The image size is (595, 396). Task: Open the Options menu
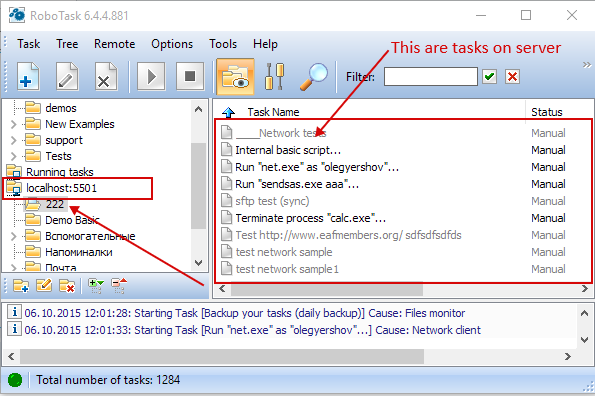(172, 44)
